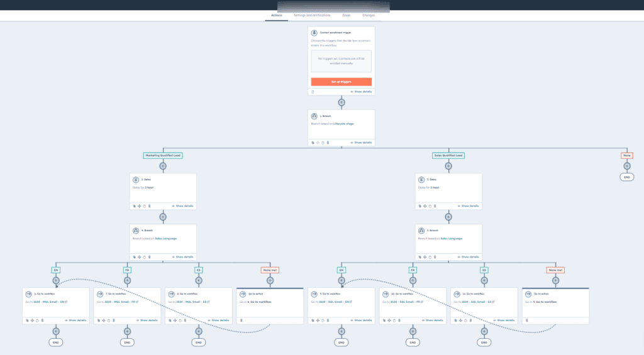The height and width of the screenshot is (355, 644).
Task: Click the move icon on 2. Delay card
Action: pyautogui.click(x=139, y=206)
